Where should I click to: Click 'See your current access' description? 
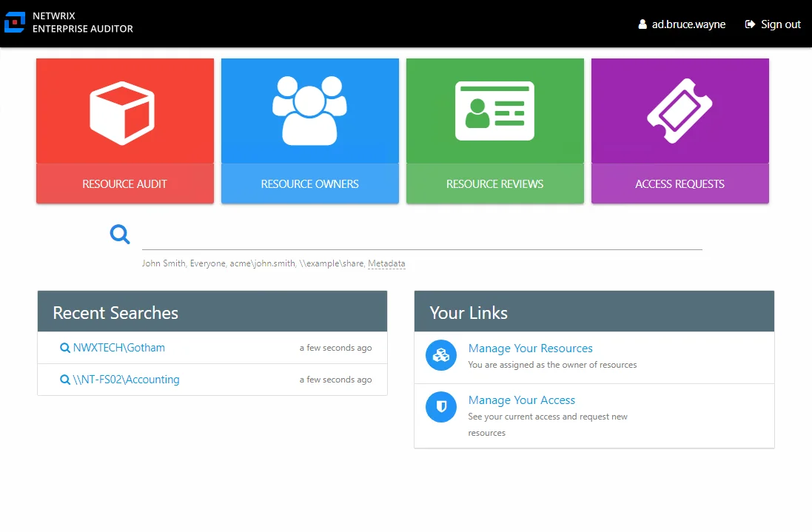tap(547, 425)
